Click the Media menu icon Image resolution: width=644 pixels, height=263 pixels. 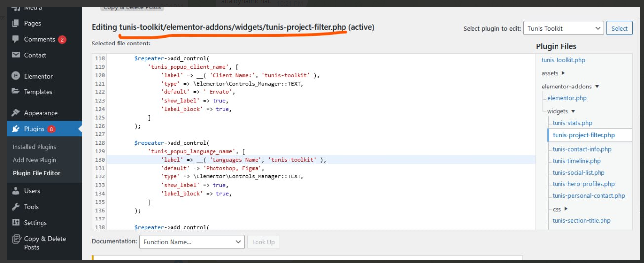point(16,7)
